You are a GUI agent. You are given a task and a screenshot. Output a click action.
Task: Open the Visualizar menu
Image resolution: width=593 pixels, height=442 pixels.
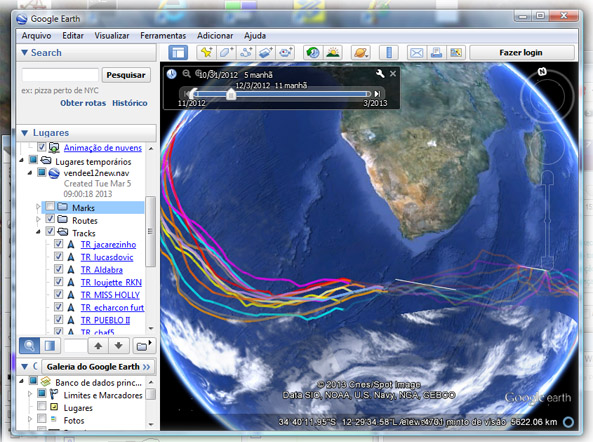click(112, 36)
